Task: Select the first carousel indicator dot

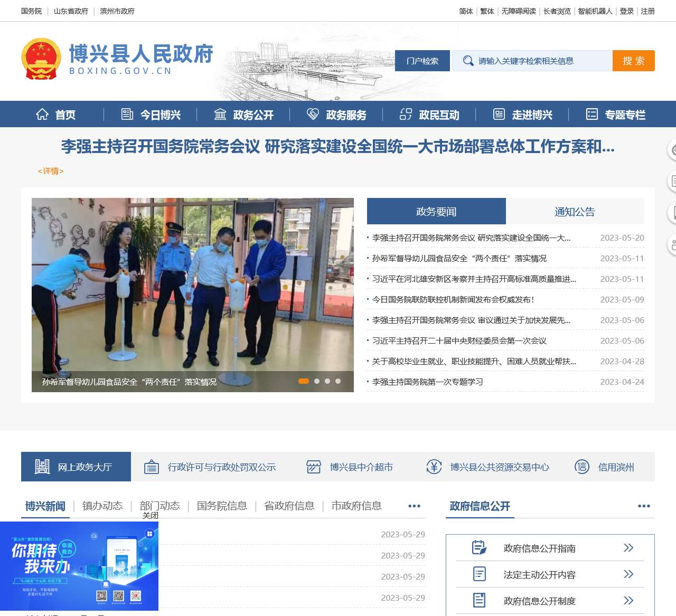Action: (304, 381)
